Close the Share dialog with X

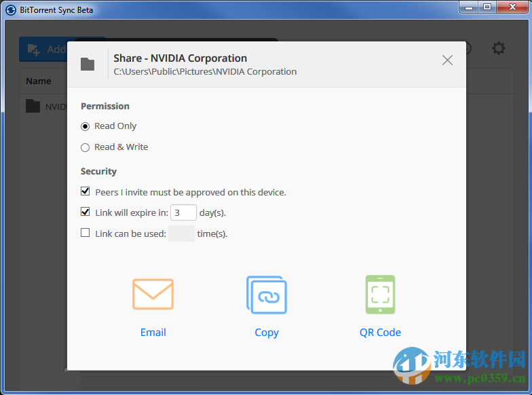448,60
